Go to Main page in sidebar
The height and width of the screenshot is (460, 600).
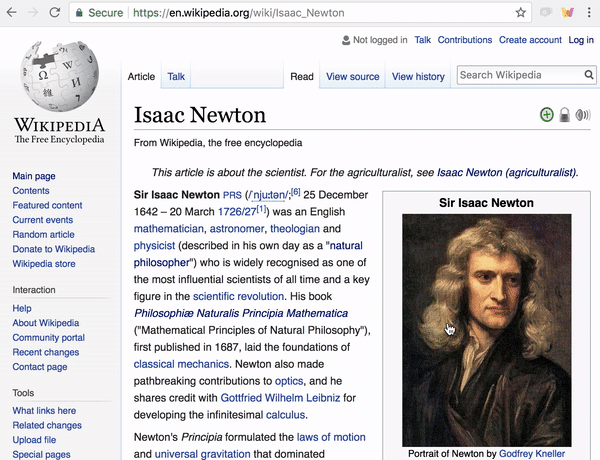click(34, 176)
